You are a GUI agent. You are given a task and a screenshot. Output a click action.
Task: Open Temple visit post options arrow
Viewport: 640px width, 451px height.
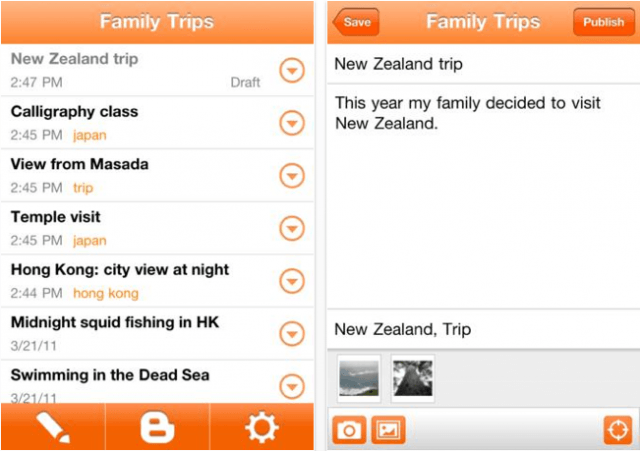pos(291,228)
